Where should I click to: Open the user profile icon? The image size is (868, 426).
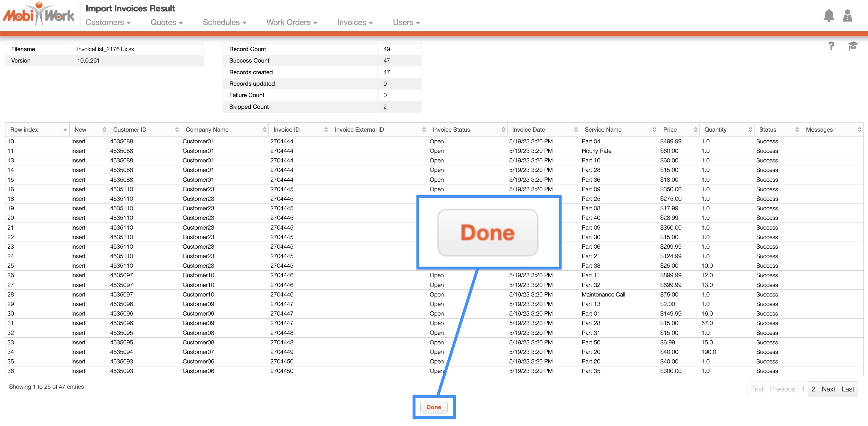[847, 16]
